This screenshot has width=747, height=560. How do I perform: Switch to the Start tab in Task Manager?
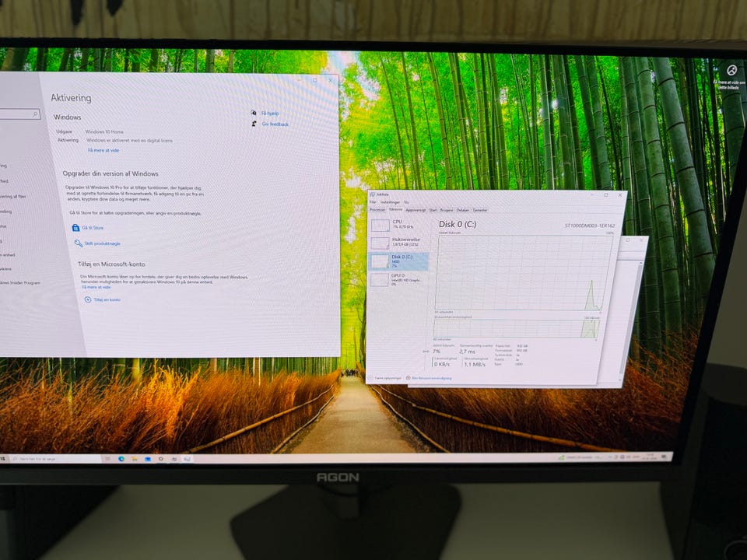coord(433,210)
